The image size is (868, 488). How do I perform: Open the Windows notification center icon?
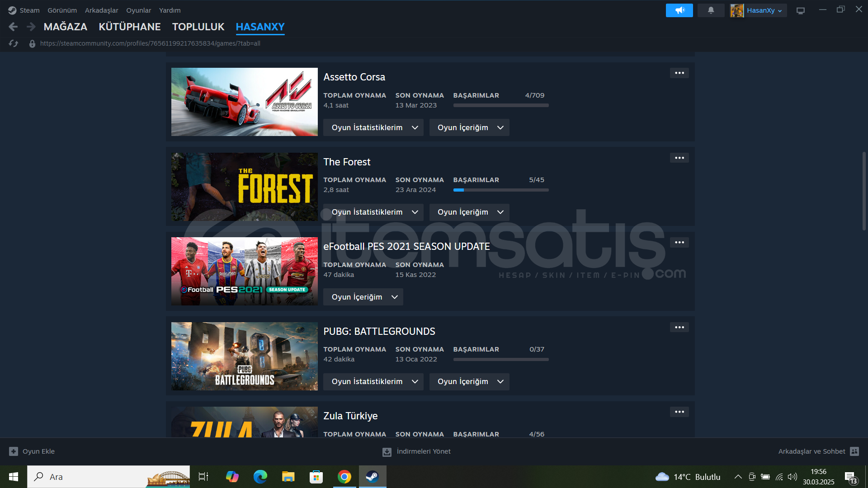tap(850, 477)
